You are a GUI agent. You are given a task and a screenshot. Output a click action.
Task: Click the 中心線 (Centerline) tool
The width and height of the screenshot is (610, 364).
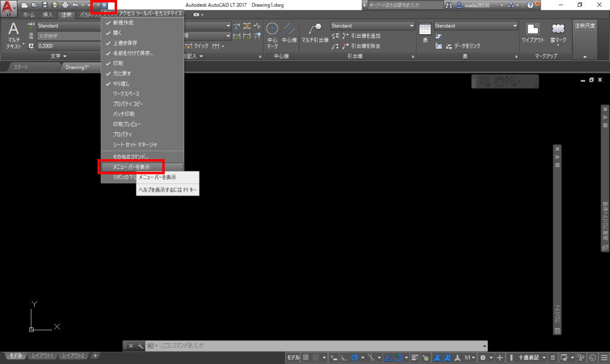[289, 33]
